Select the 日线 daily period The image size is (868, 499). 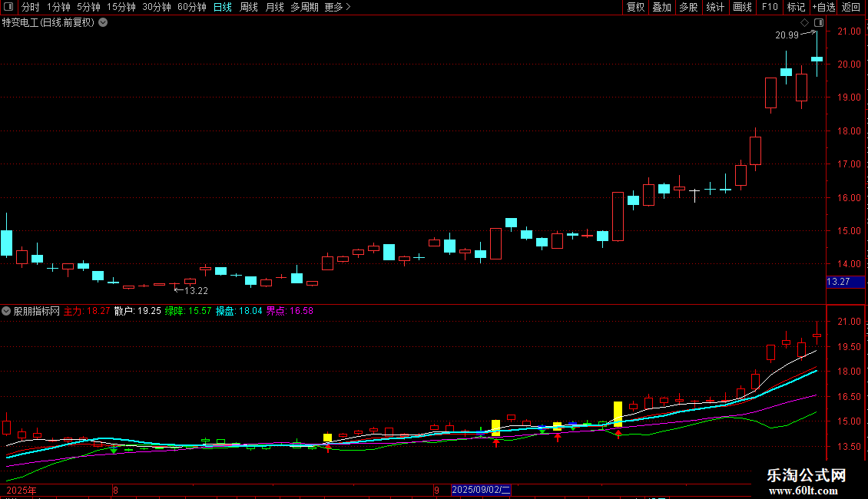[223, 7]
